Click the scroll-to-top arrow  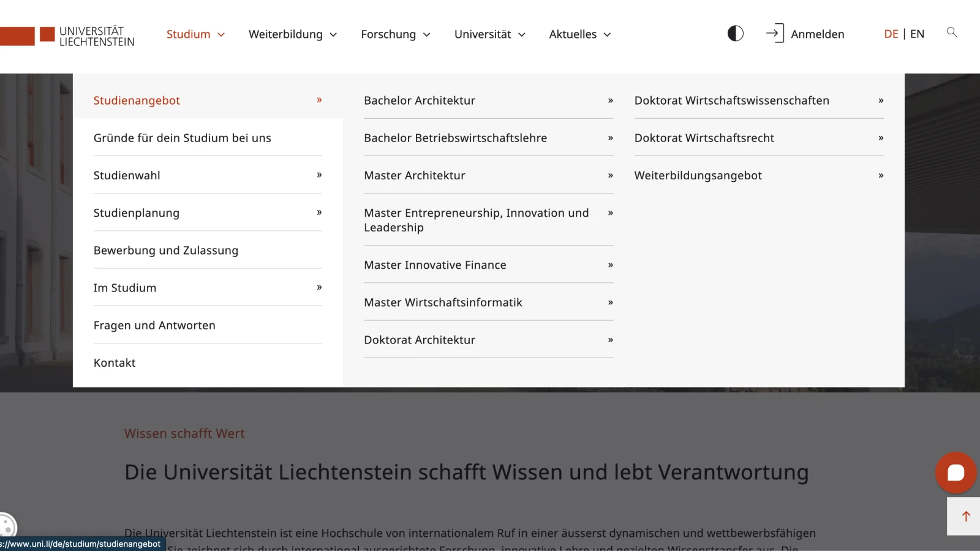pyautogui.click(x=965, y=515)
